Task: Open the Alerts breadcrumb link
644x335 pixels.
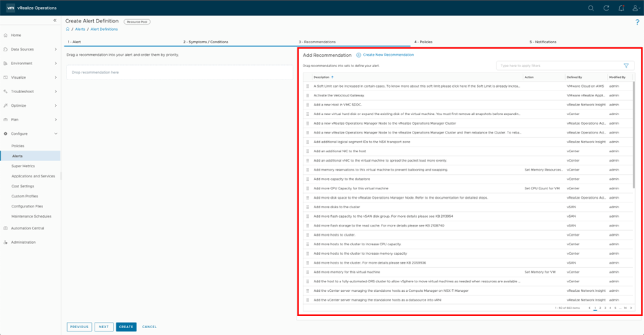Action: coord(80,29)
